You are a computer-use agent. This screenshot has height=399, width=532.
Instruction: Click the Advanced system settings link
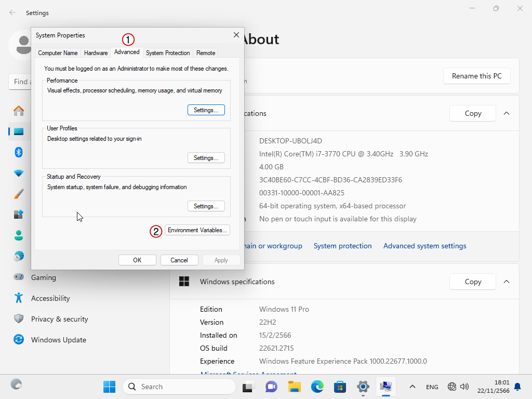(x=424, y=246)
